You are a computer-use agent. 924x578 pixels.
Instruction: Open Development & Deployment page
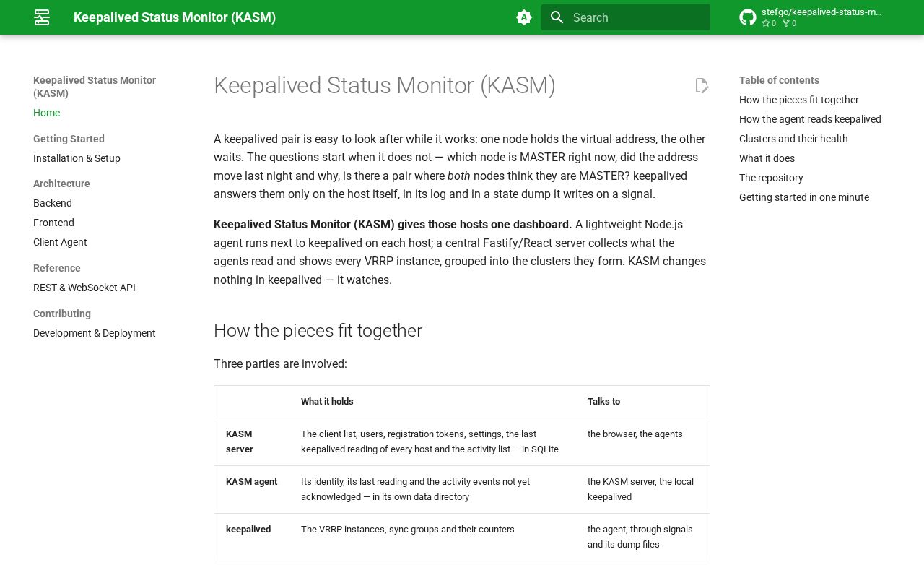[x=95, y=333]
